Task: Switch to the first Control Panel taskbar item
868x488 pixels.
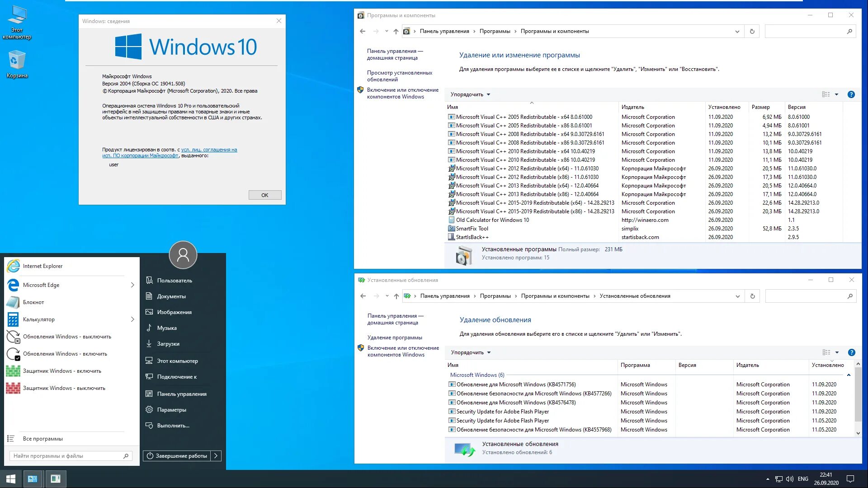Action: click(33, 479)
